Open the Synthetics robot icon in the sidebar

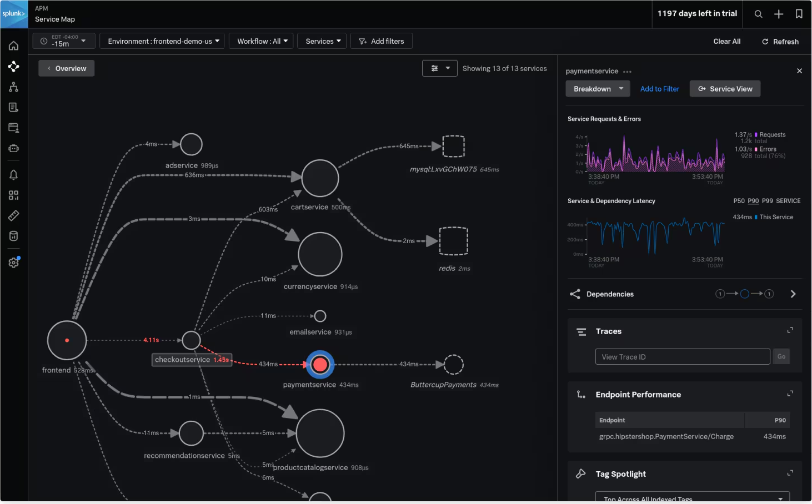click(x=13, y=148)
